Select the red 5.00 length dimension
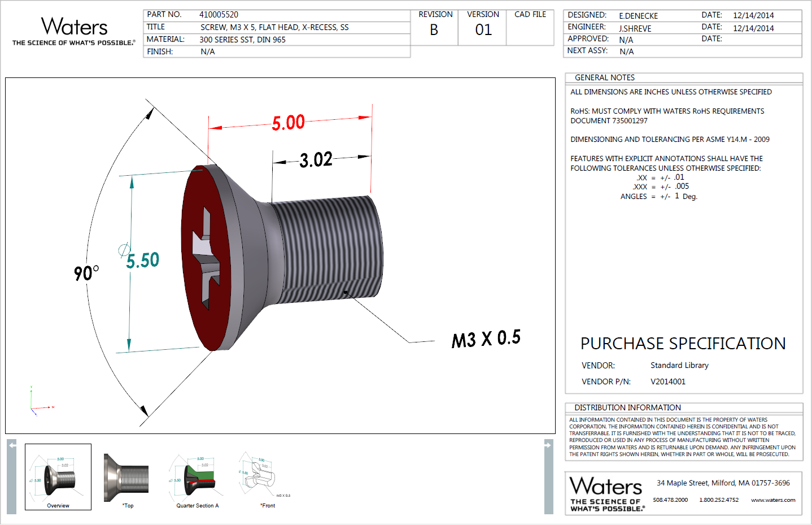812x525 pixels. click(290, 123)
